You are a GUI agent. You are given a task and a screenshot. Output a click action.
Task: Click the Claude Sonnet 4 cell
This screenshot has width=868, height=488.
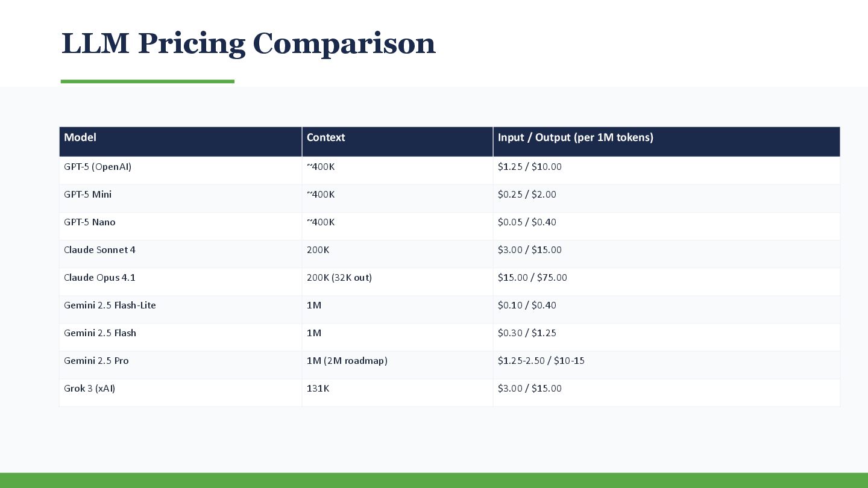(x=181, y=254)
